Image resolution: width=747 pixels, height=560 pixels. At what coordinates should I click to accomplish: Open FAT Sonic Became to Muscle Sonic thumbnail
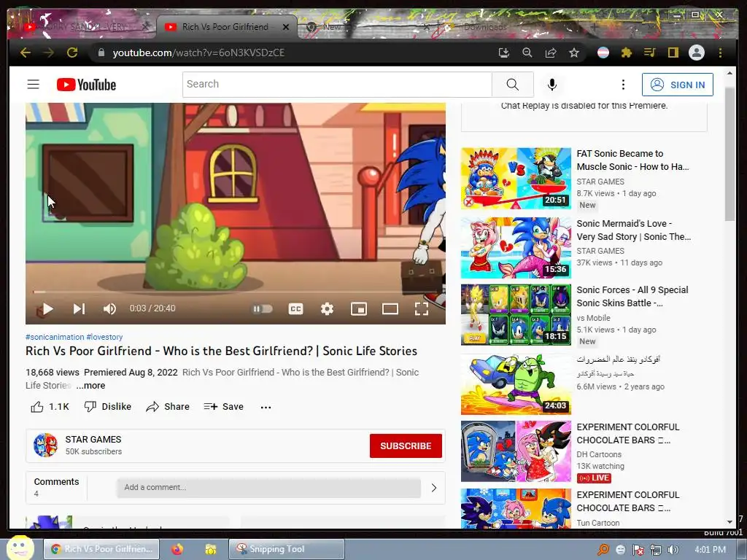[x=516, y=179]
